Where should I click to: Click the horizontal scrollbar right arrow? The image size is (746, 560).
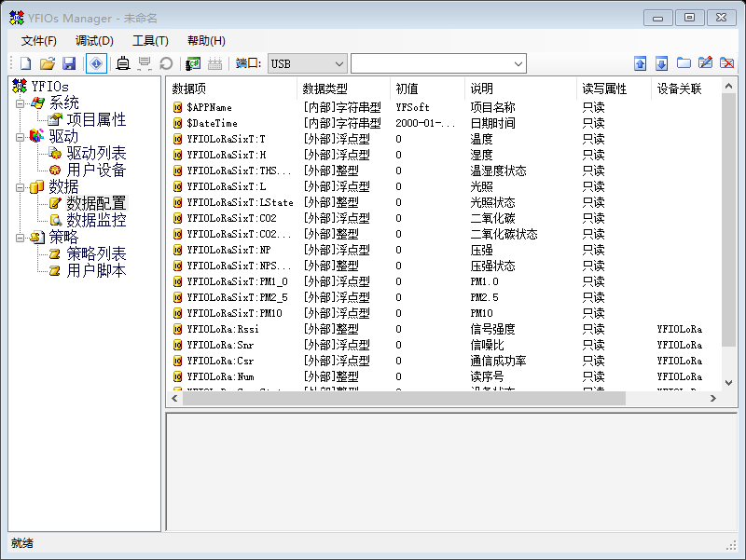pos(712,399)
